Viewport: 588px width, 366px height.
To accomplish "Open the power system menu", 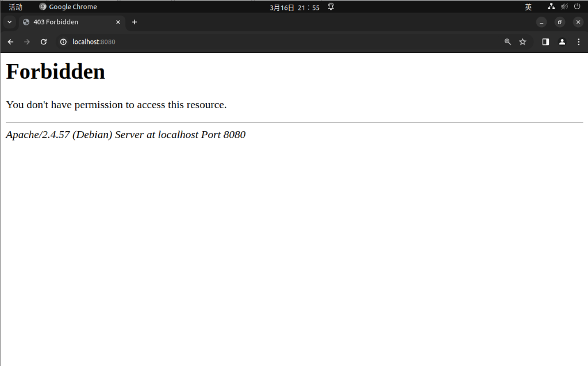I will click(x=577, y=7).
